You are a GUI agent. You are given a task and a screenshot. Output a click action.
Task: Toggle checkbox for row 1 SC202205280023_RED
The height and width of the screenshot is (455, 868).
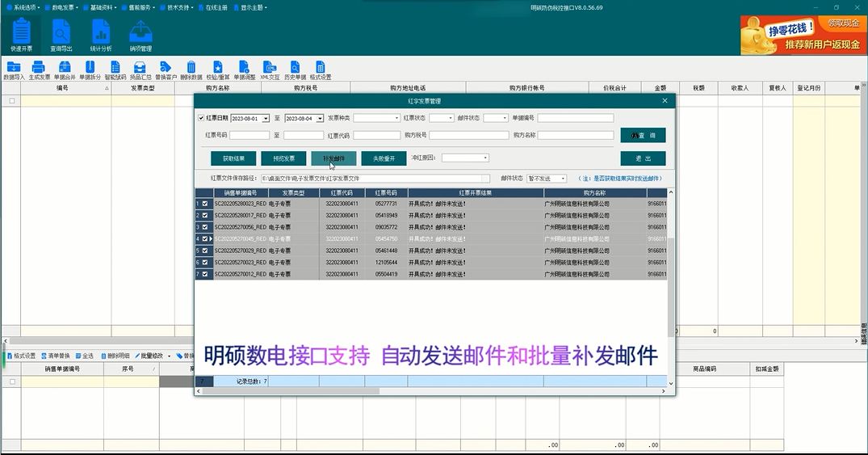[205, 204]
